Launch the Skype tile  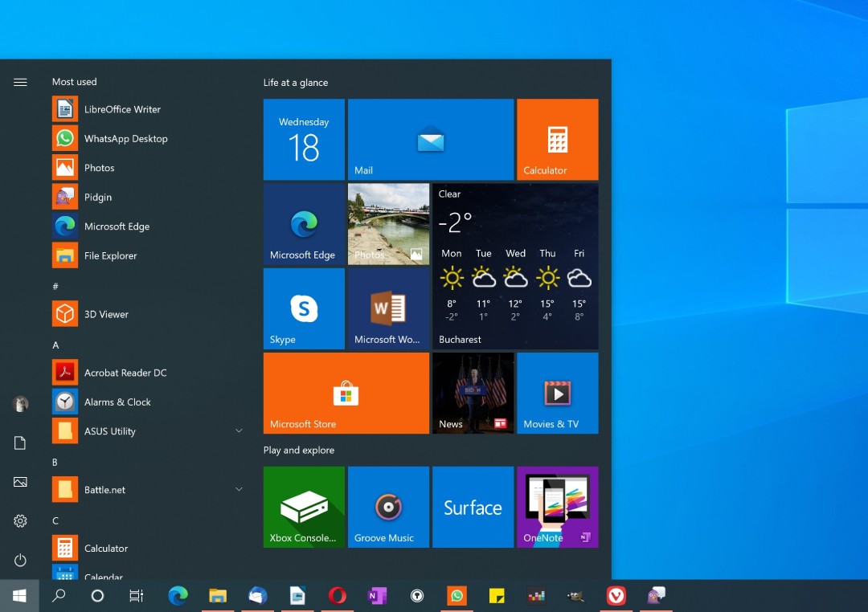(x=304, y=308)
